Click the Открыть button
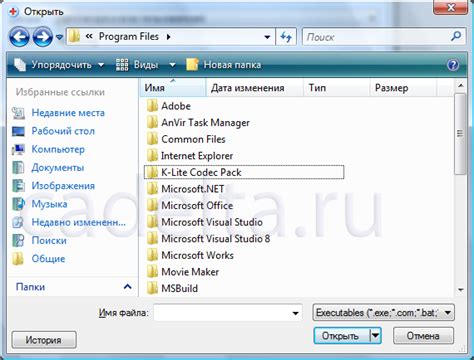Image resolution: width=474 pixels, height=360 pixels. tap(341, 336)
